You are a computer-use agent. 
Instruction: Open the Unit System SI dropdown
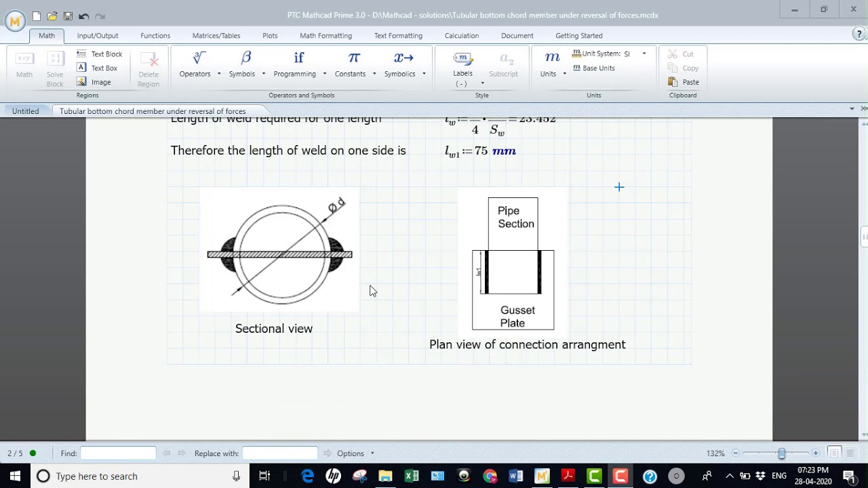click(644, 54)
